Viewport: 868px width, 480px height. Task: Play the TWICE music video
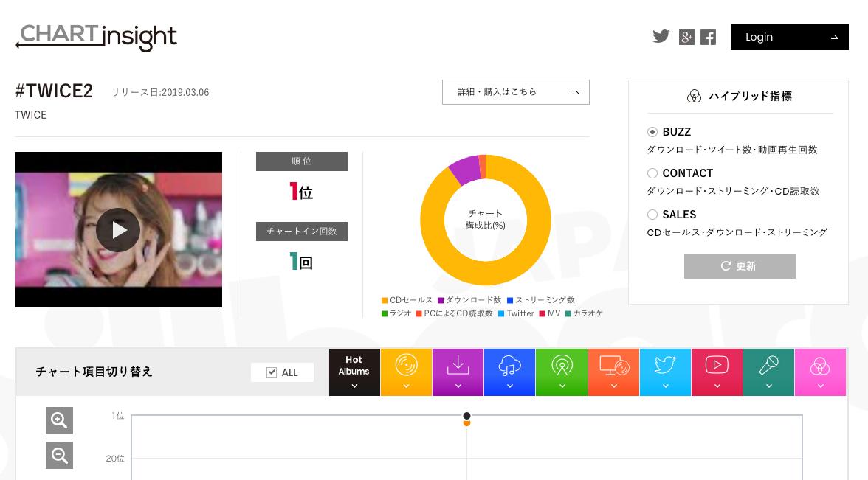click(118, 230)
